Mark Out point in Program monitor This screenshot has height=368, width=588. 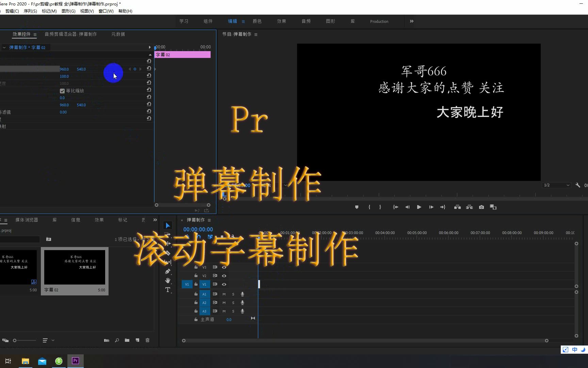pyautogui.click(x=380, y=207)
